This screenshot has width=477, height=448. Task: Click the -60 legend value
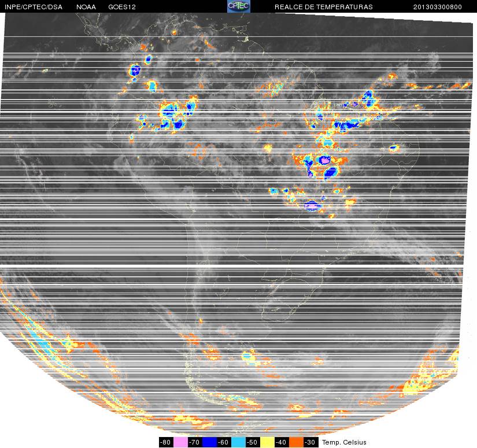pos(224,442)
